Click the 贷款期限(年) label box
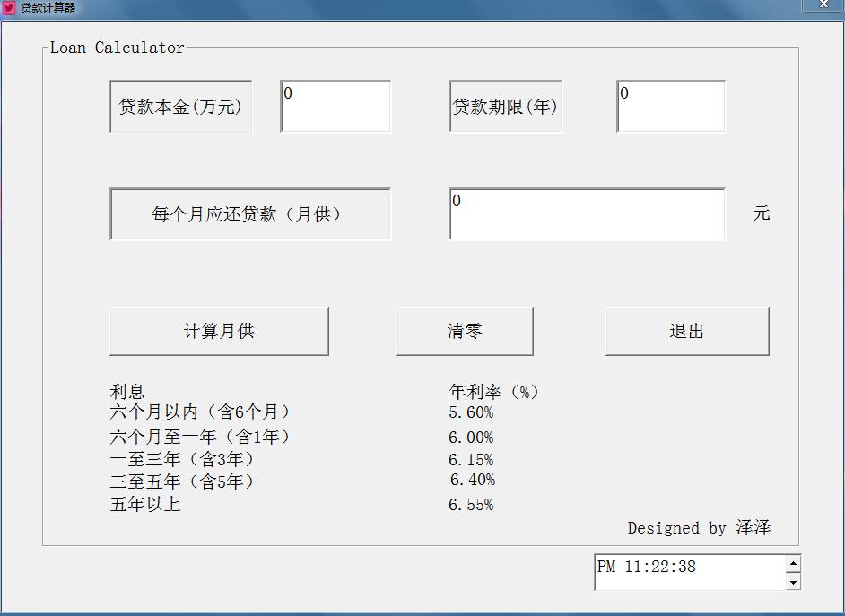Image resolution: width=845 pixels, height=616 pixels. 505,106
